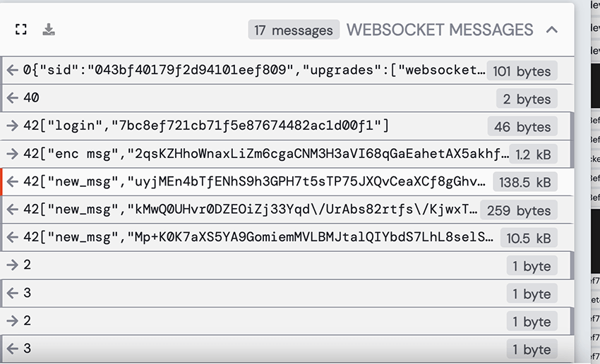Screen dimensions: 600x364
Task: Click the download messages icon
Action: point(49,30)
